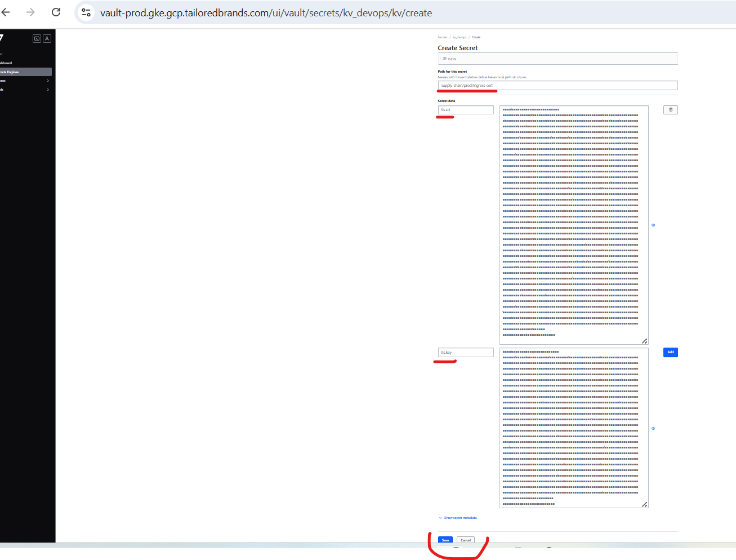This screenshot has height=560, width=736.
Task: Cancel creating the secret
Action: [466, 540]
